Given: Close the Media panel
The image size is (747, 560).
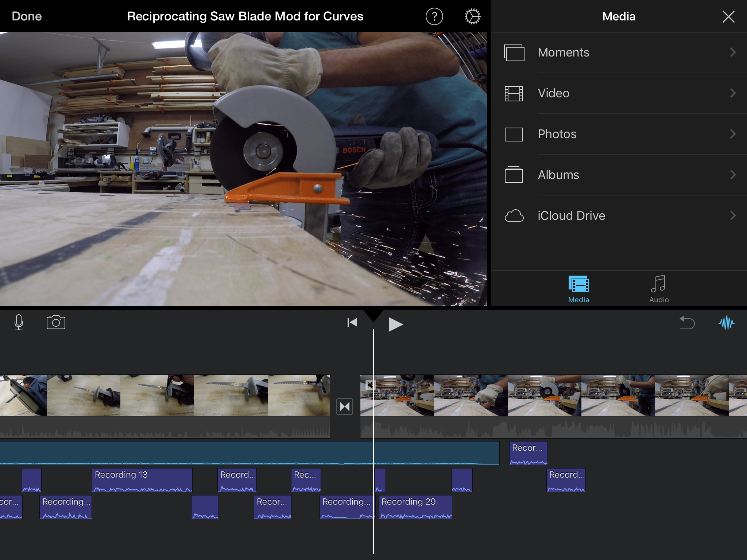Looking at the screenshot, I should [x=728, y=16].
